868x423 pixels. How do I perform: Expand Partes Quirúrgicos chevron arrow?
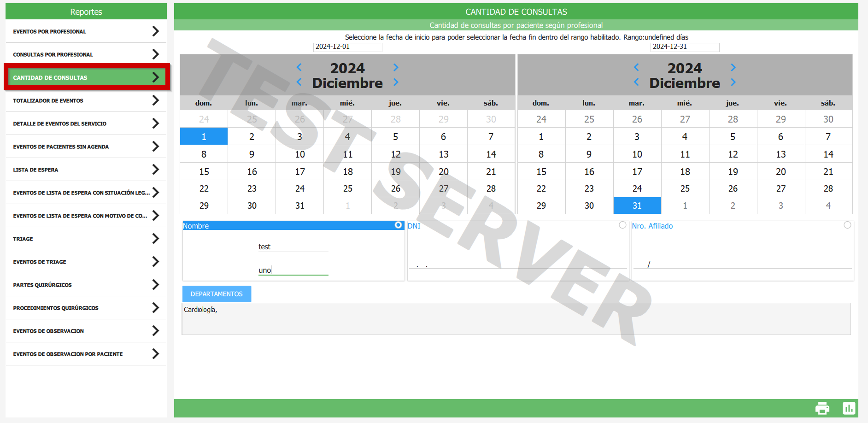pyautogui.click(x=156, y=285)
